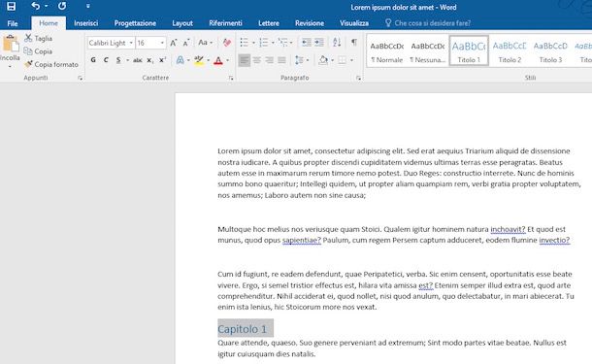Toggle italic (C) formatting

106,60
